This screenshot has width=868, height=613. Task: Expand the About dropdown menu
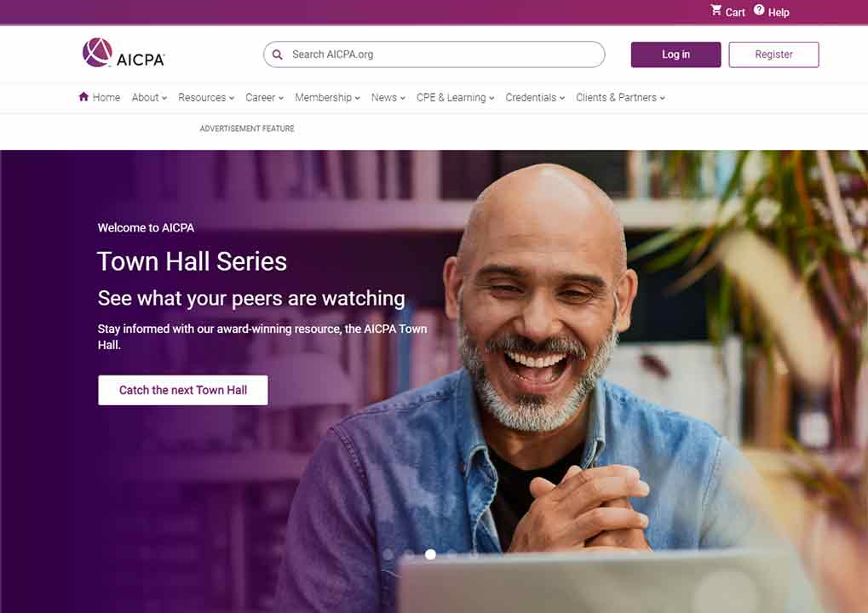[x=149, y=97]
